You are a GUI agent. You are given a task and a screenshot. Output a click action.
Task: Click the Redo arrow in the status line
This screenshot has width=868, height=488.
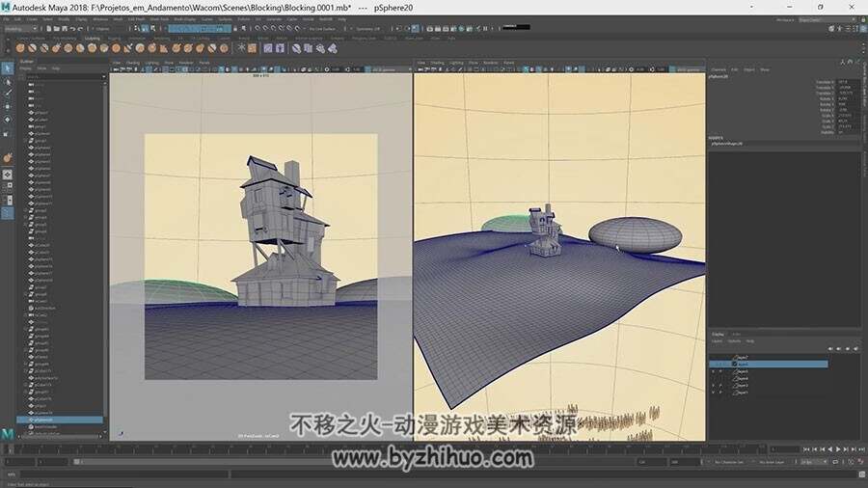80,29
